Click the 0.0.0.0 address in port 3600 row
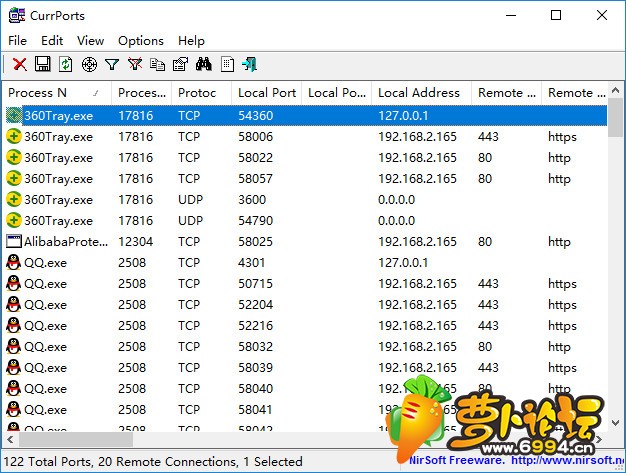626x473 pixels. tap(396, 200)
